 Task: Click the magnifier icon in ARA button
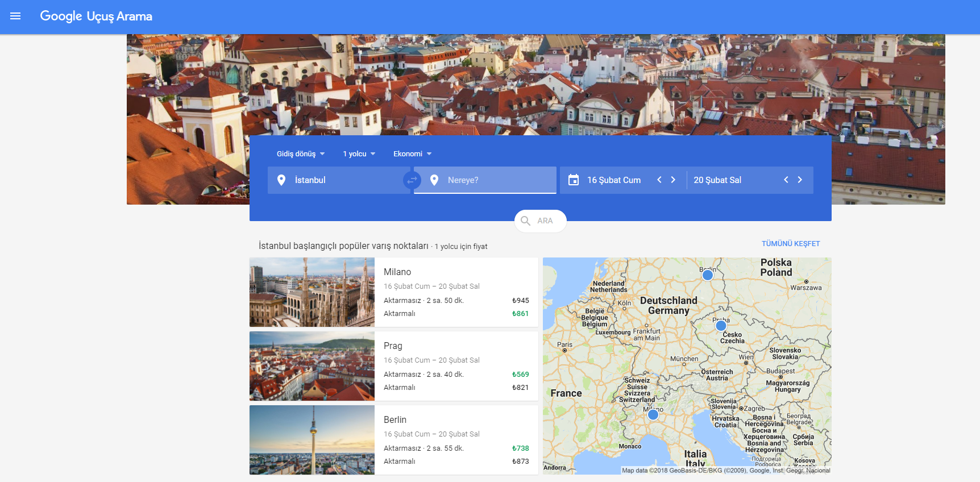[x=526, y=221]
